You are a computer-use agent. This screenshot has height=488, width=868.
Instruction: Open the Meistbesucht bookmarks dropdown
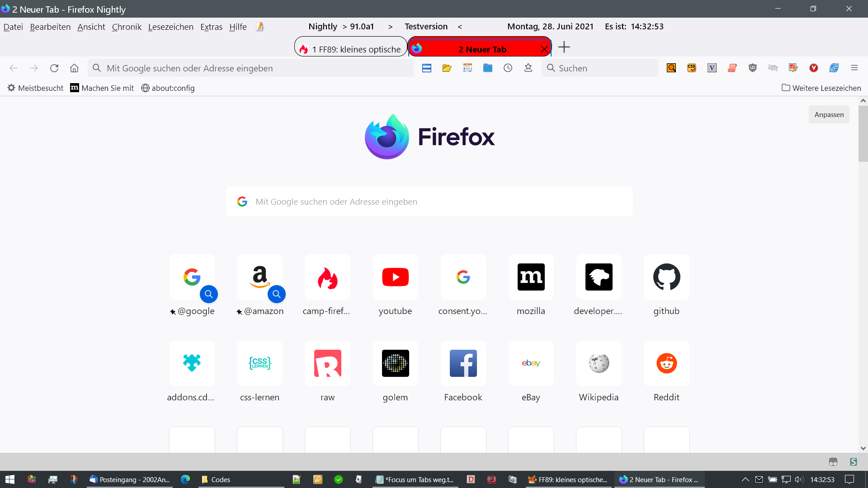[35, 88]
